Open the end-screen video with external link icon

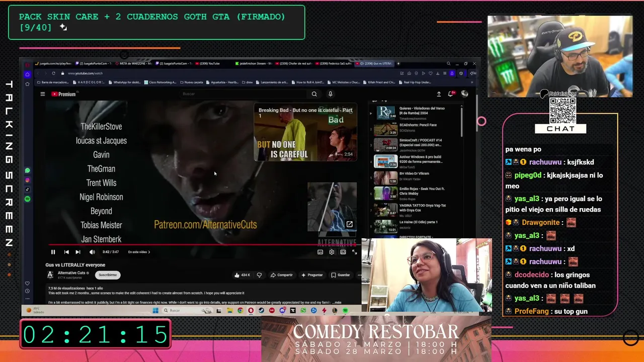[332, 207]
